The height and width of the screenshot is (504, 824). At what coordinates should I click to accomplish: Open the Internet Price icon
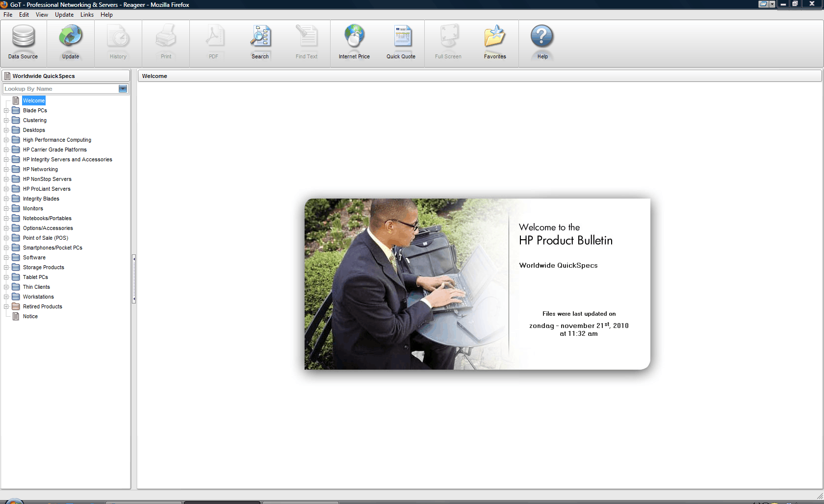point(354,37)
